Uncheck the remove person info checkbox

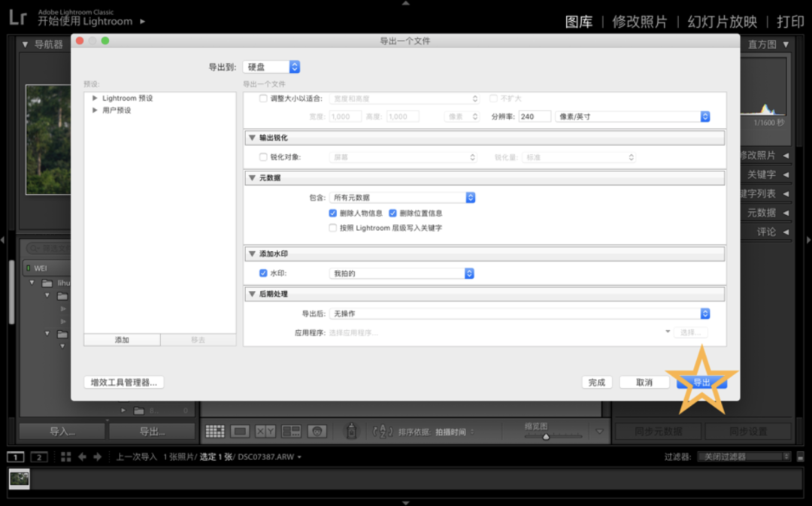click(333, 214)
